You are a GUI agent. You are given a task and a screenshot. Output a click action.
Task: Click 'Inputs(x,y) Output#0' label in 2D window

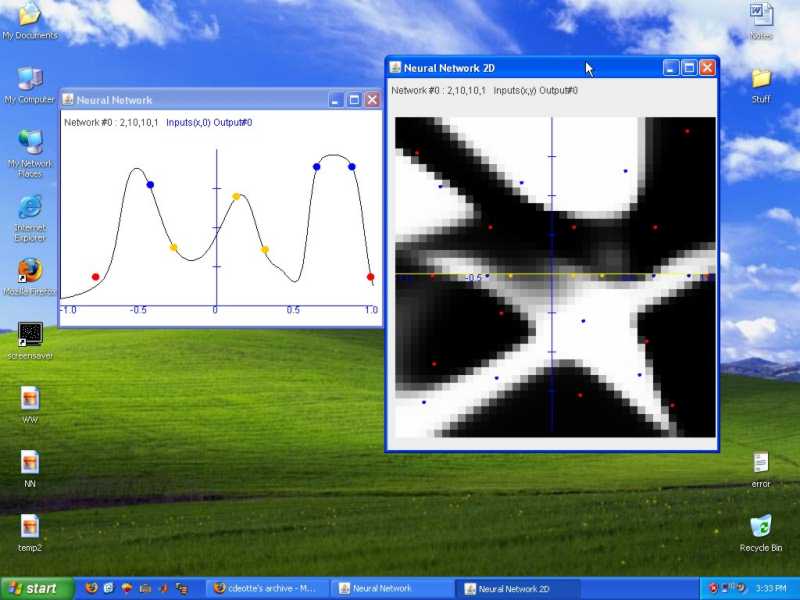point(535,90)
